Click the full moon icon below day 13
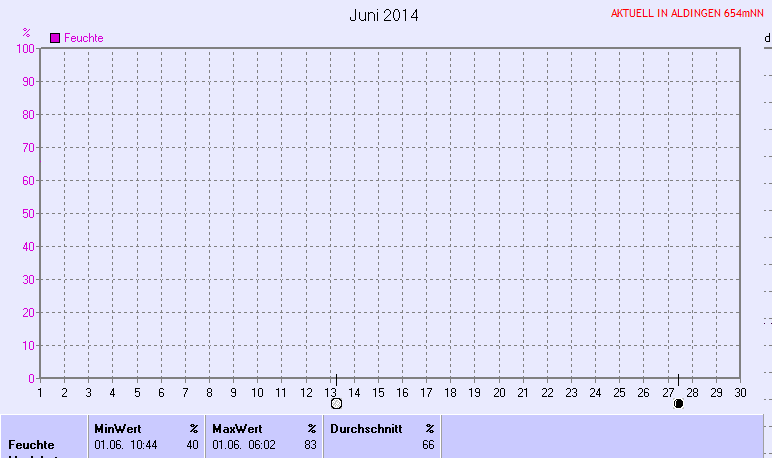This screenshot has height=458, width=772. click(x=336, y=403)
